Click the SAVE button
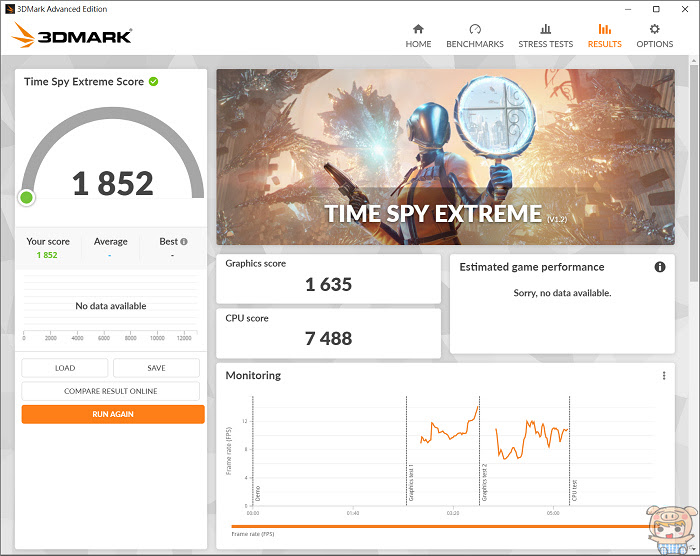This screenshot has width=700, height=556. point(156,368)
